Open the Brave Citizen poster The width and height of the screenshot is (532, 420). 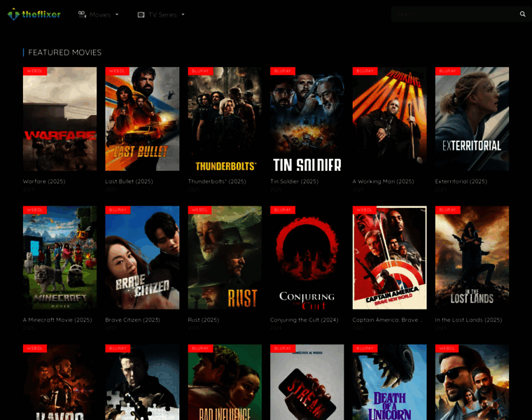142,258
